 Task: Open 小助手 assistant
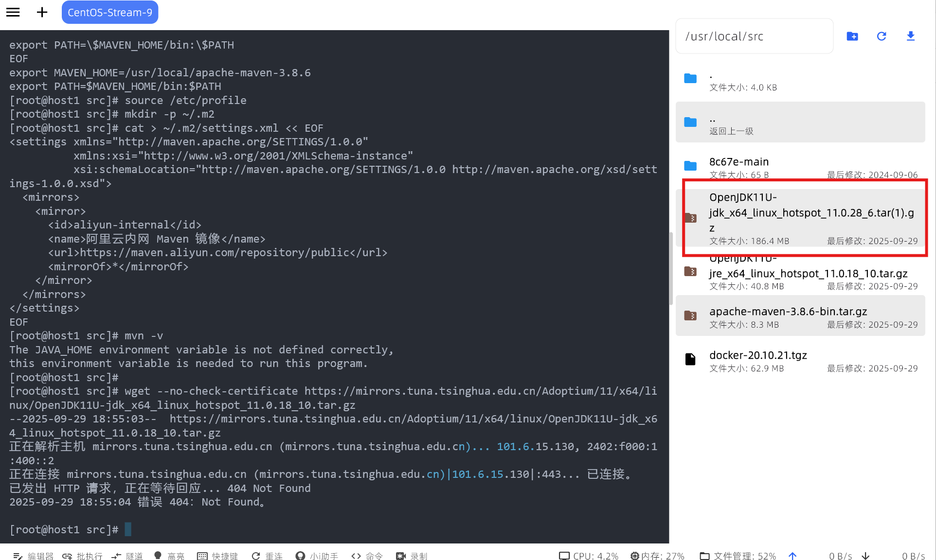317,556
